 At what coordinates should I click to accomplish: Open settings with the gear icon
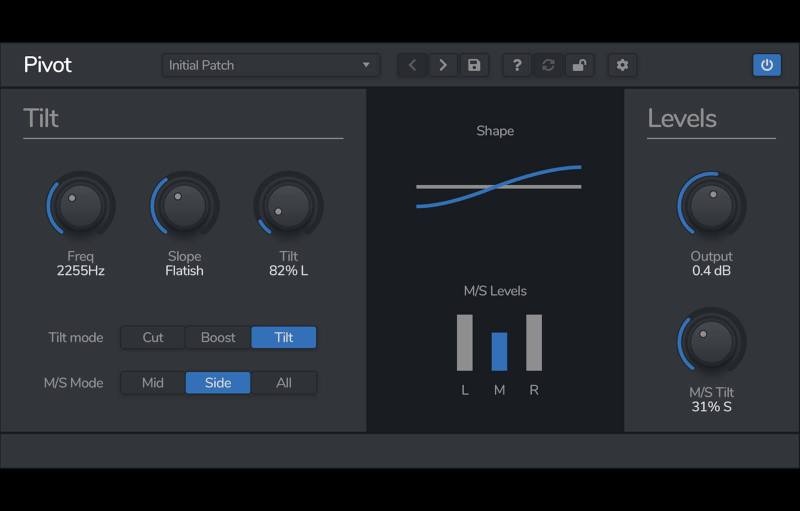pyautogui.click(x=622, y=65)
